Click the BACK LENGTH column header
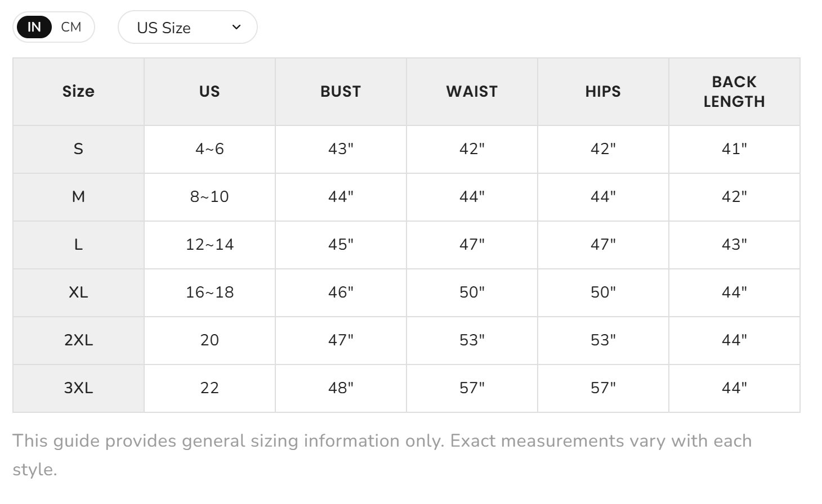Image resolution: width=822 pixels, height=504 pixels. pos(734,92)
